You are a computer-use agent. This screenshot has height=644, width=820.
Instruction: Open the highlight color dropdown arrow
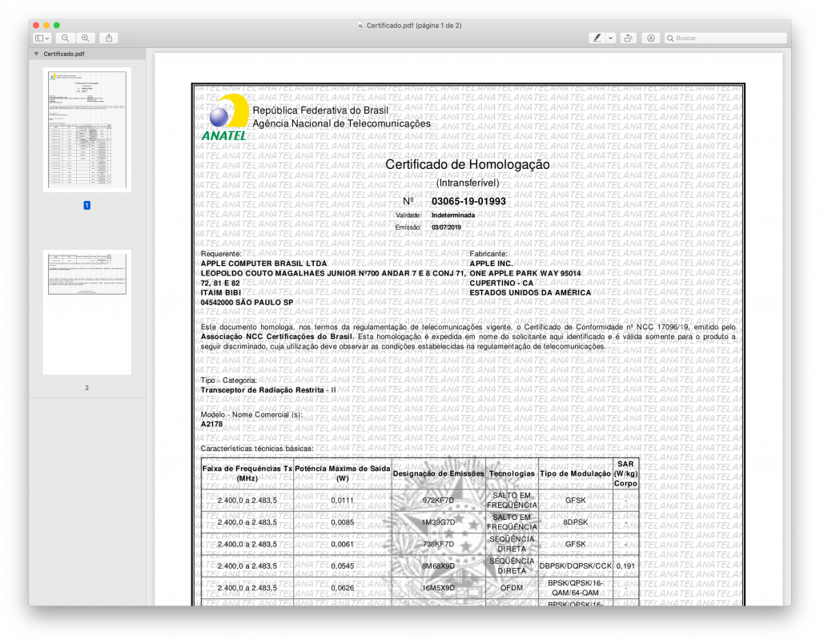coord(610,38)
